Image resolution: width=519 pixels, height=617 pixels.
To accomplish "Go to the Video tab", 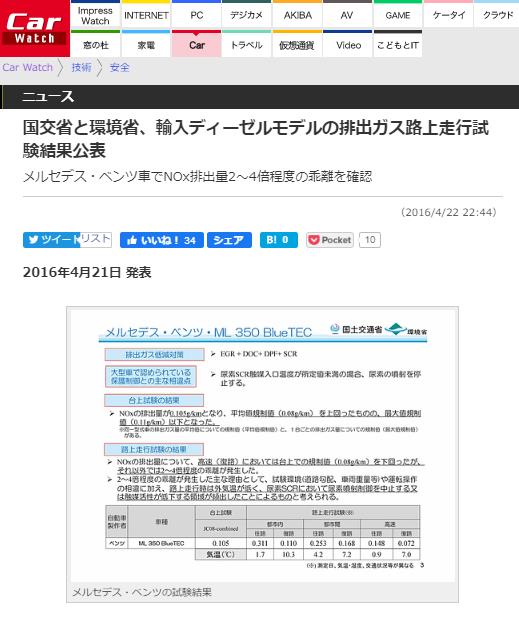I will pyautogui.click(x=348, y=44).
